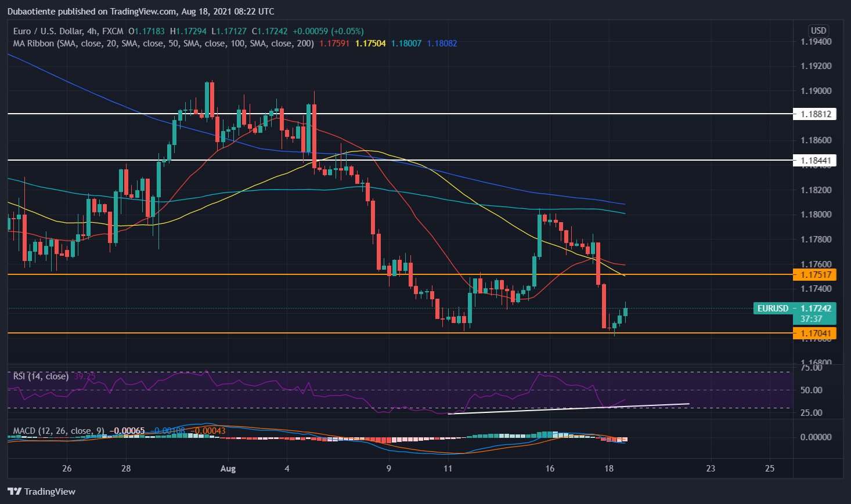
Task: Click the 1.19200 price axis label
Action: 816,66
